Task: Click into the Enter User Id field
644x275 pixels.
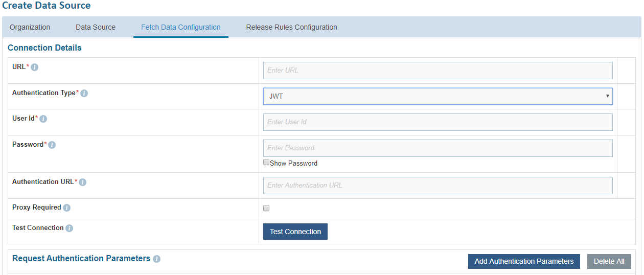Action: tap(438, 122)
